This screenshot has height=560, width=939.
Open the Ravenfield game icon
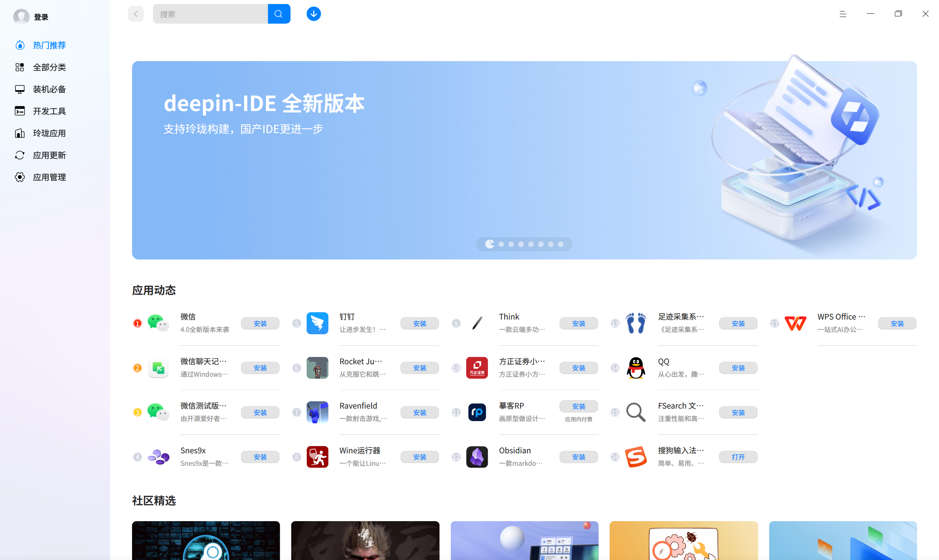click(x=317, y=412)
